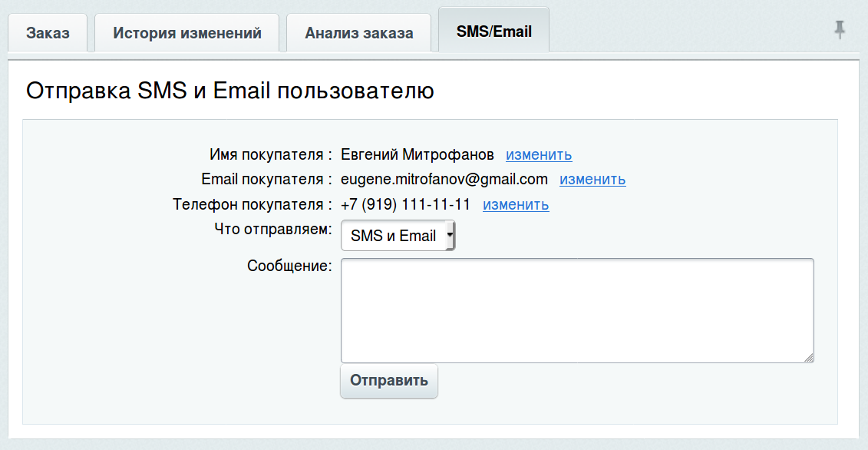Click the Отправка SMS и Email heading
Screen dimensions: 868x450
click(x=230, y=91)
